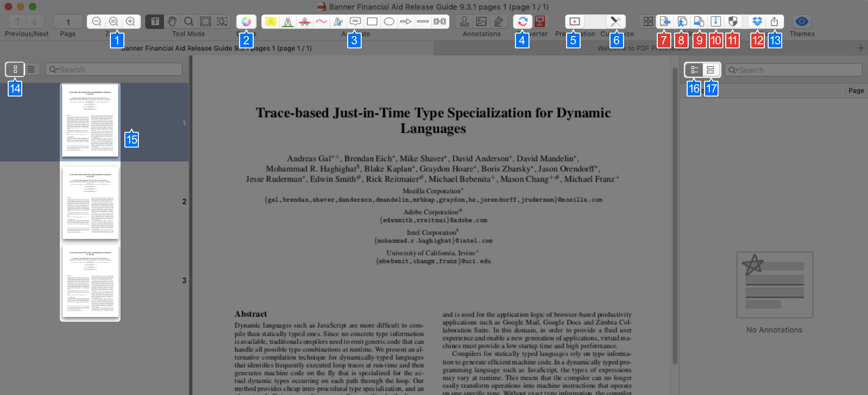Open left sidebar search options magnifier
This screenshot has width=868, height=395.
coord(53,69)
